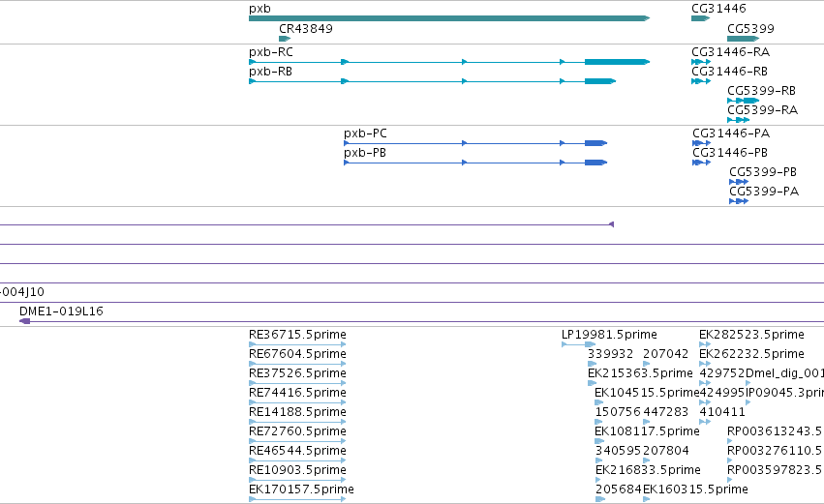The width and height of the screenshot is (824, 504).
Task: Open EST RE74416.5prime label
Action: point(297,393)
